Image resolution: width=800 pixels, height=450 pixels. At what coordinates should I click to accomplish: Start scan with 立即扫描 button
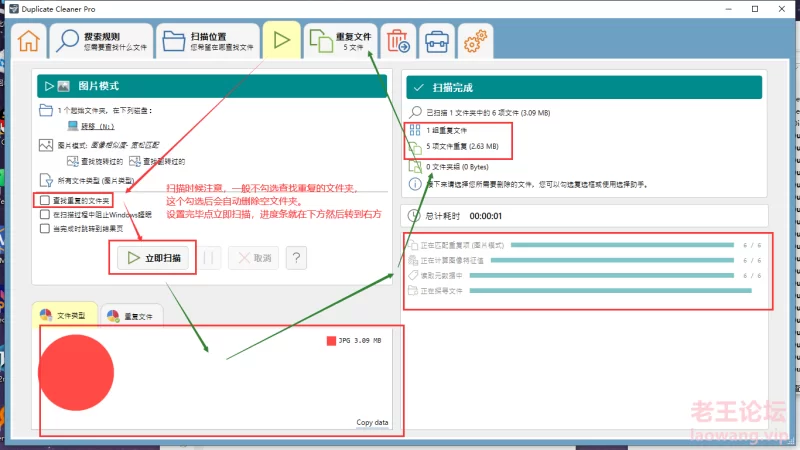tap(153, 258)
